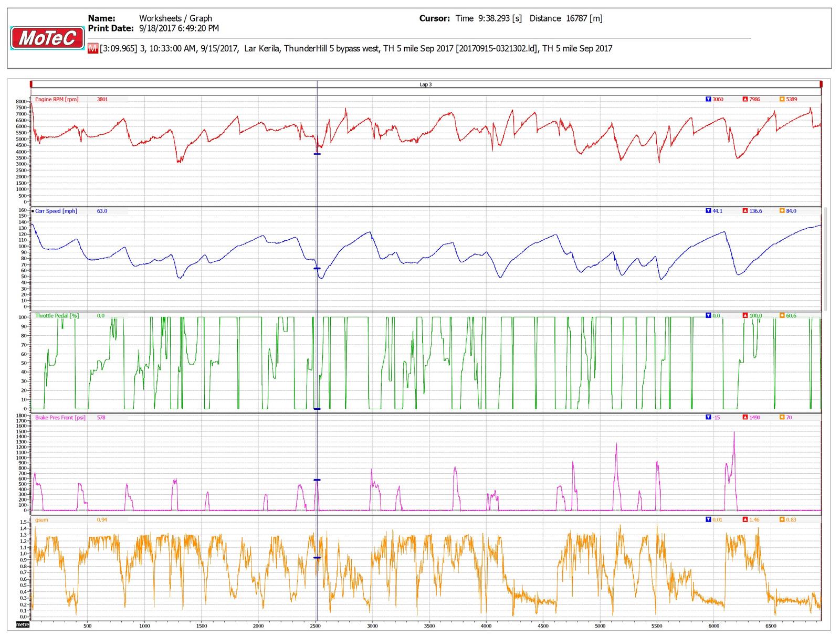Click the red lap end marker on the Lap 3 bar
This screenshot has width=840, height=638.
point(821,84)
